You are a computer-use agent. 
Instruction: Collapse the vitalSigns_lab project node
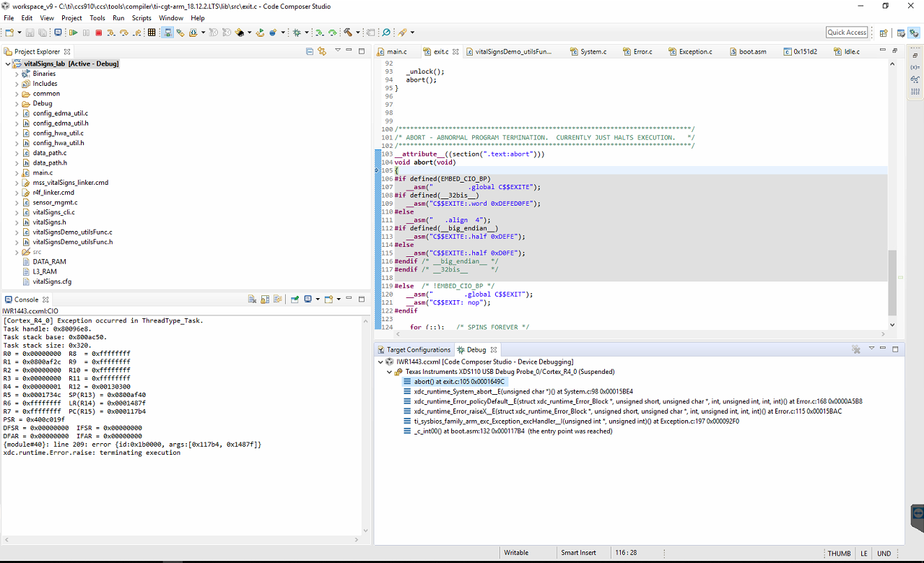pos(8,64)
